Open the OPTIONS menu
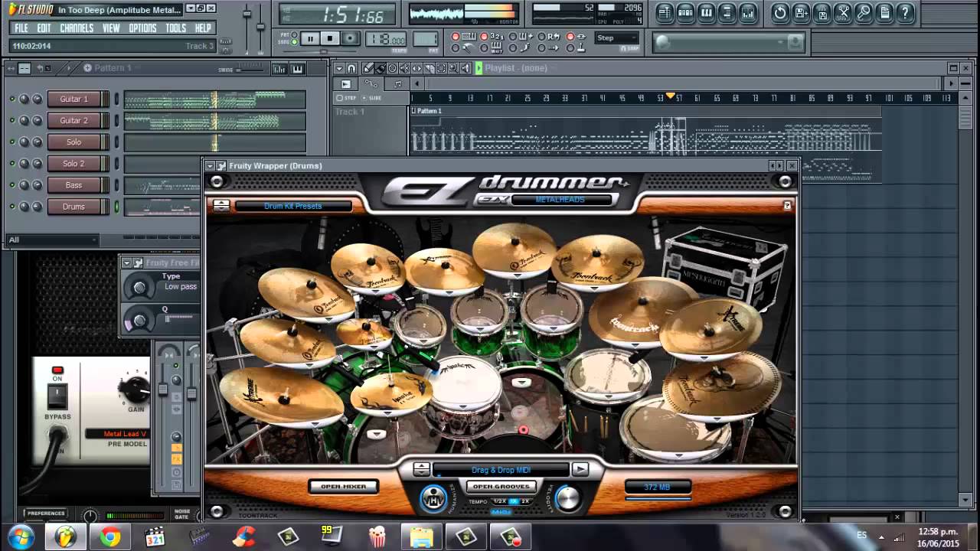This screenshot has height=551, width=980. pos(142,28)
